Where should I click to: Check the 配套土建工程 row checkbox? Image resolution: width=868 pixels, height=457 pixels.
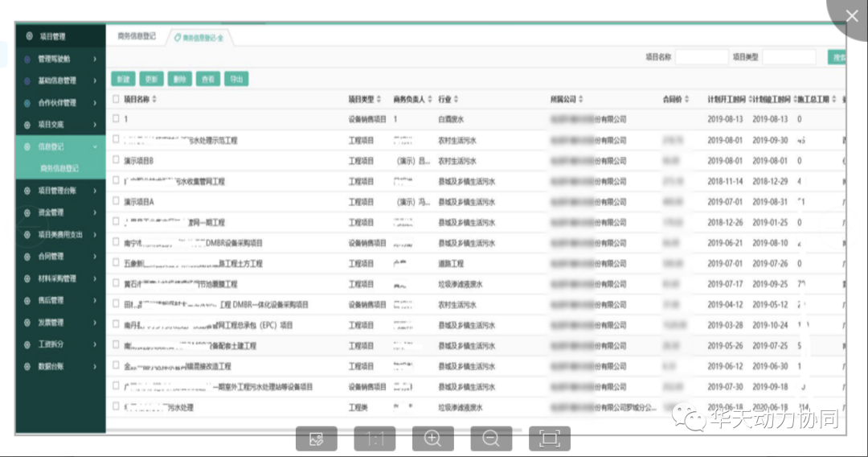click(116, 344)
